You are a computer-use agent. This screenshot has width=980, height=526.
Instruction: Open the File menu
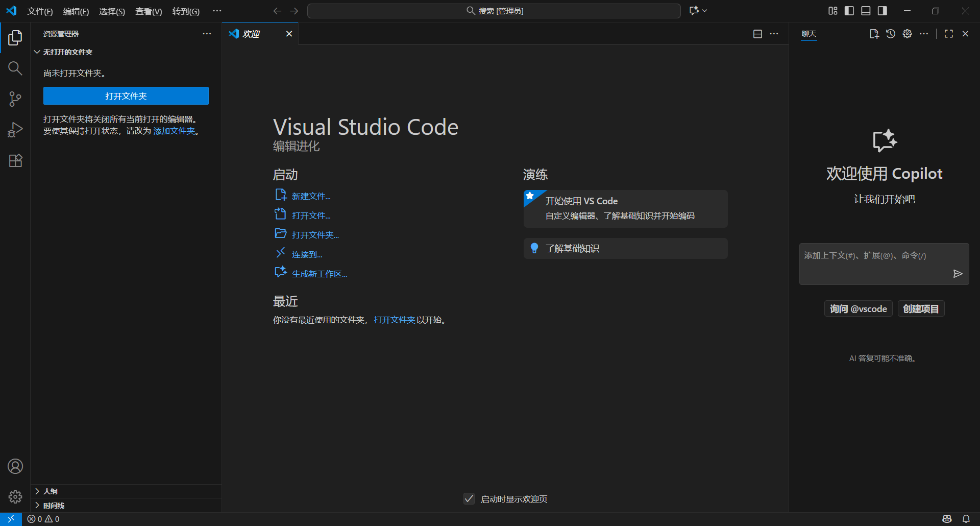point(40,11)
